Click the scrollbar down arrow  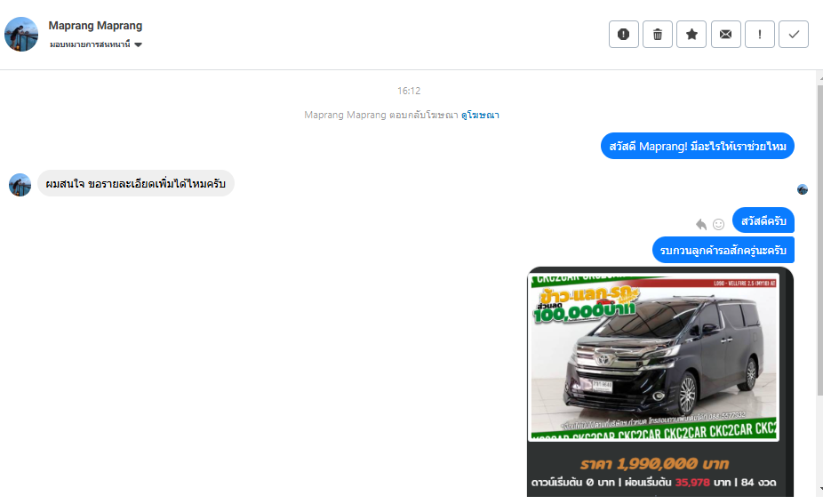(820, 489)
